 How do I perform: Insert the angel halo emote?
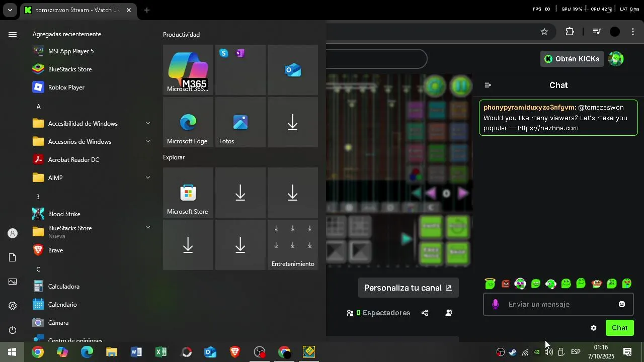(x=490, y=284)
